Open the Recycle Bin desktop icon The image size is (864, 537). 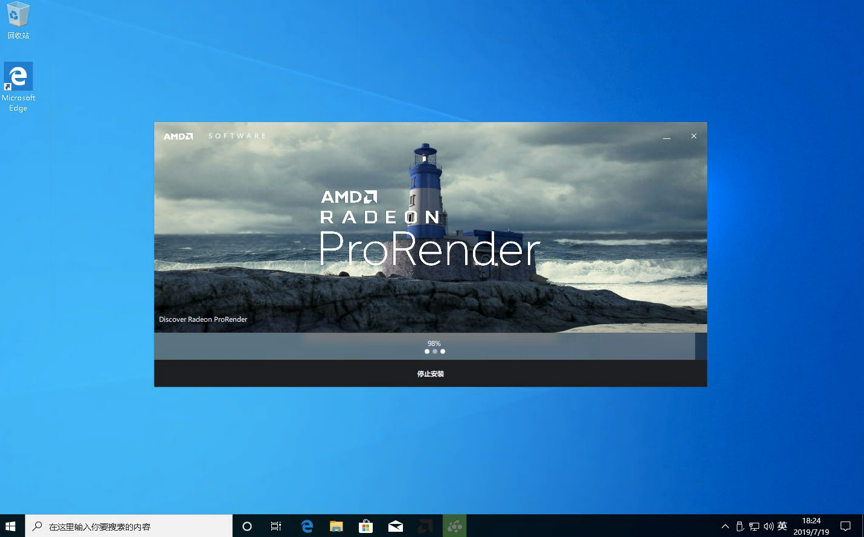tap(18, 21)
